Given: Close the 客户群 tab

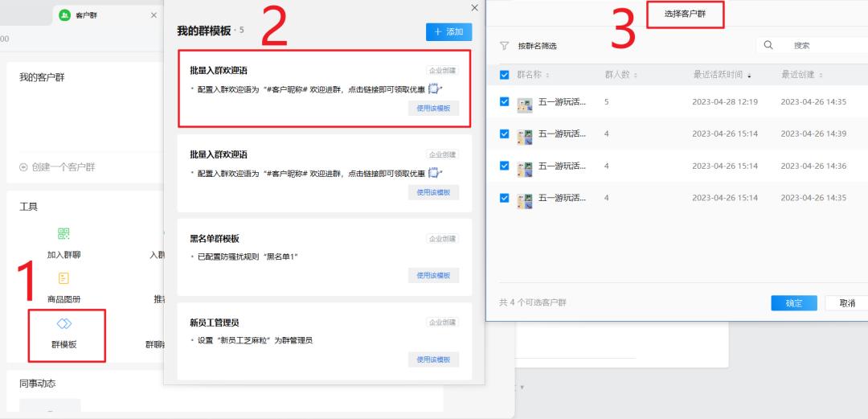Looking at the screenshot, I should [154, 15].
